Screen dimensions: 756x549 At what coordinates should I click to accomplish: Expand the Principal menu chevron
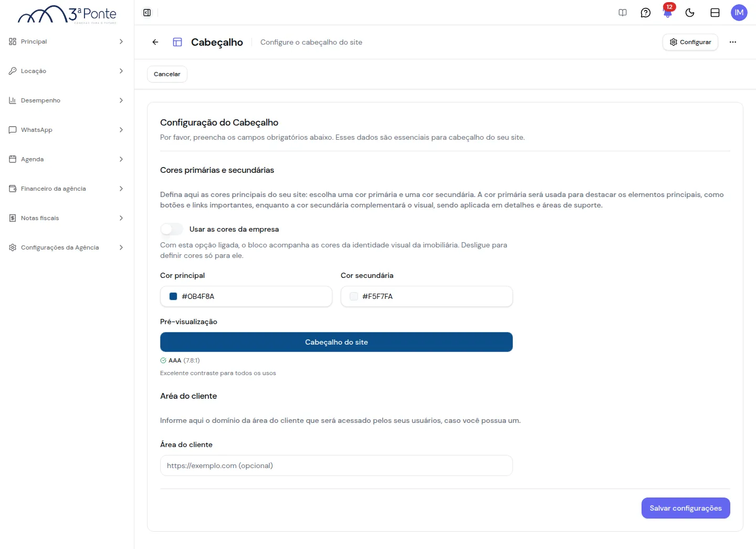(x=121, y=42)
